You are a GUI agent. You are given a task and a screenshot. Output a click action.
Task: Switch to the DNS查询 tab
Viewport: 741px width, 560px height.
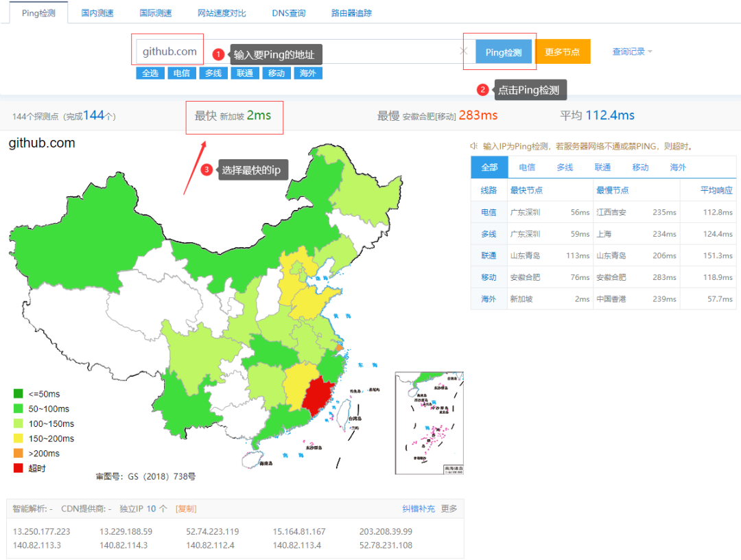[287, 12]
